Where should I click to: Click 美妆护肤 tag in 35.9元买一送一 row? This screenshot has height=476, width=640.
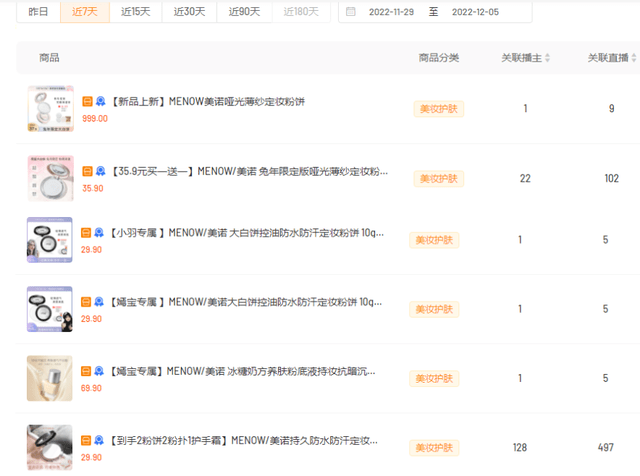coord(439,179)
